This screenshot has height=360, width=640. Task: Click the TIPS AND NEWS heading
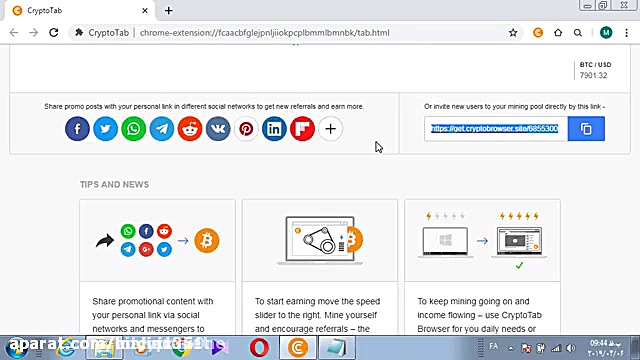(x=114, y=184)
